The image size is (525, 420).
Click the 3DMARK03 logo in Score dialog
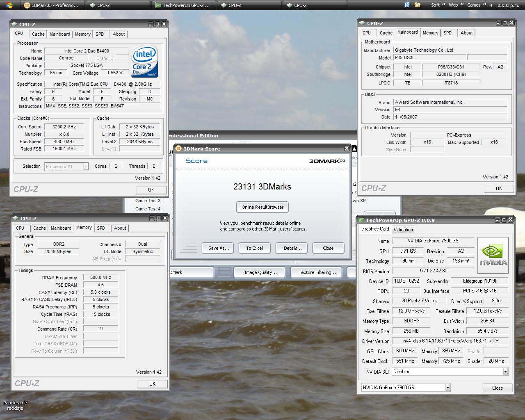[327, 161]
